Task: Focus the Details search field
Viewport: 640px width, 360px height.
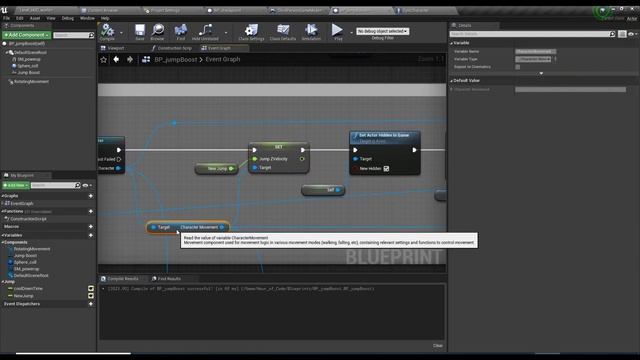Action: pos(529,34)
